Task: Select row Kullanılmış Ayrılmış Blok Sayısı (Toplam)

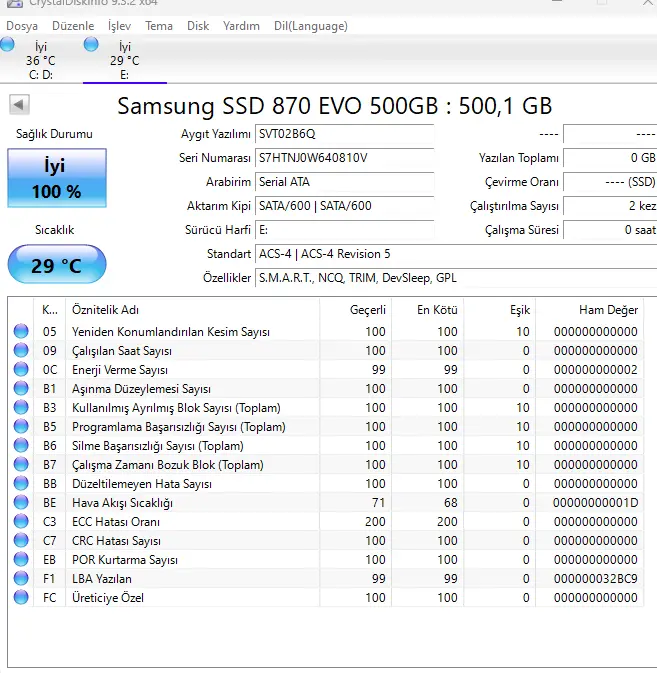Action: [x=325, y=407]
